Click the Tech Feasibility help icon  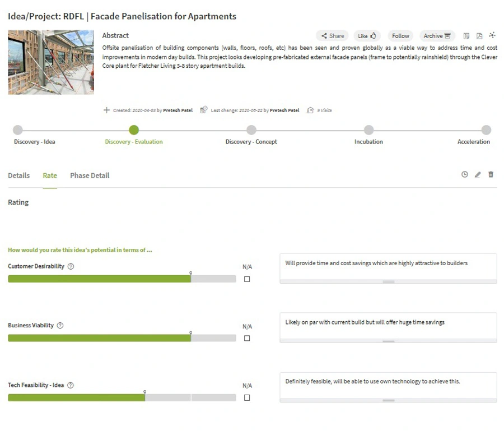click(71, 385)
